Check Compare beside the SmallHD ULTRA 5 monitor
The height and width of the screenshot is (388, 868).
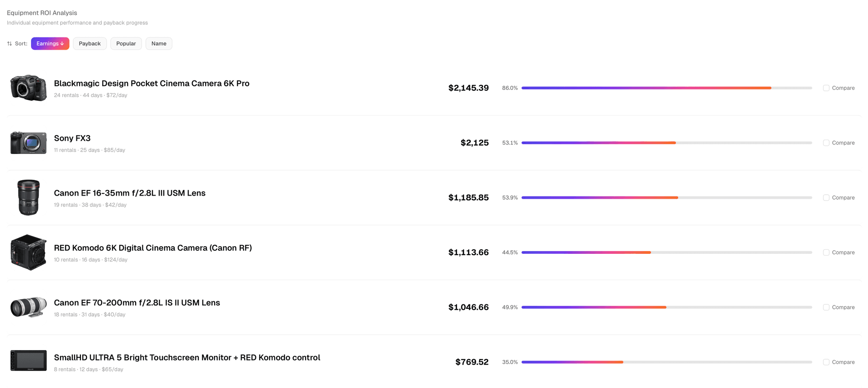pyautogui.click(x=826, y=362)
